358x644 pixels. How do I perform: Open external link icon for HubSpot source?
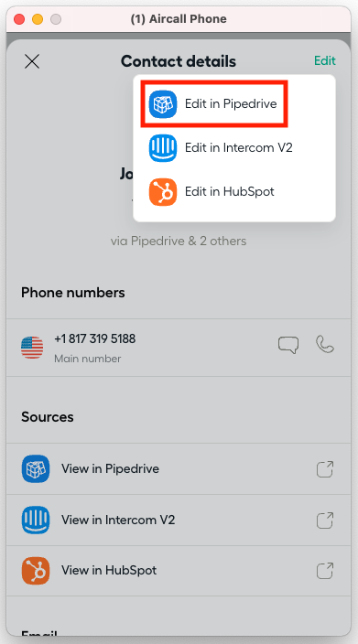point(325,571)
